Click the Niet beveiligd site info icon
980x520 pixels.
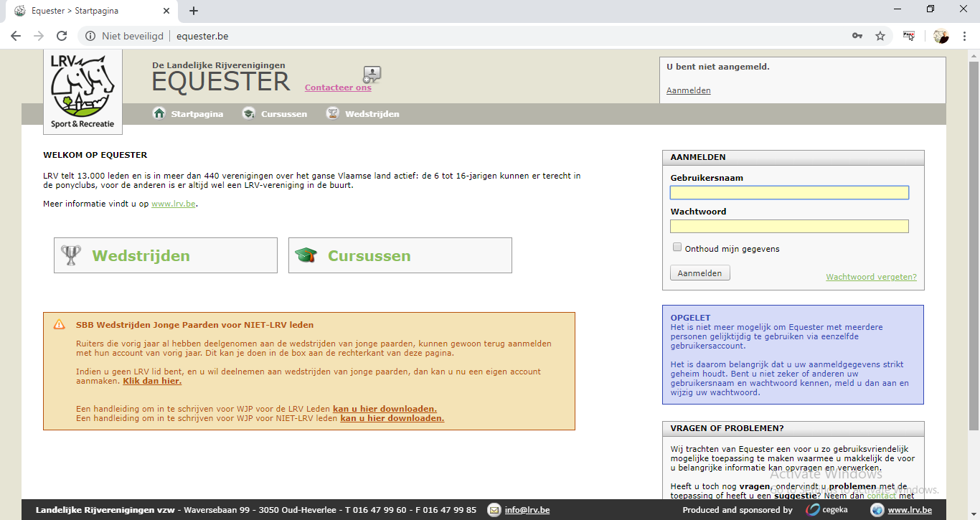click(x=90, y=36)
